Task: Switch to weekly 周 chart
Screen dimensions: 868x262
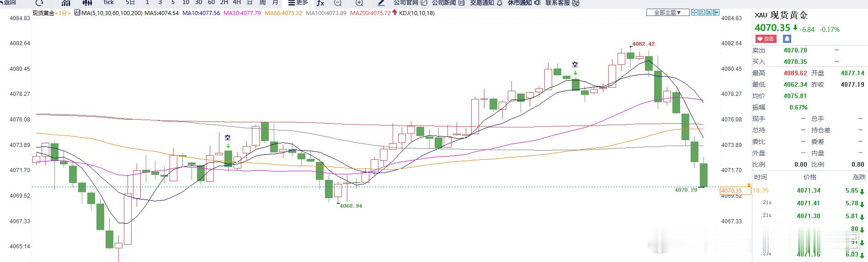Action: [x=262, y=2]
